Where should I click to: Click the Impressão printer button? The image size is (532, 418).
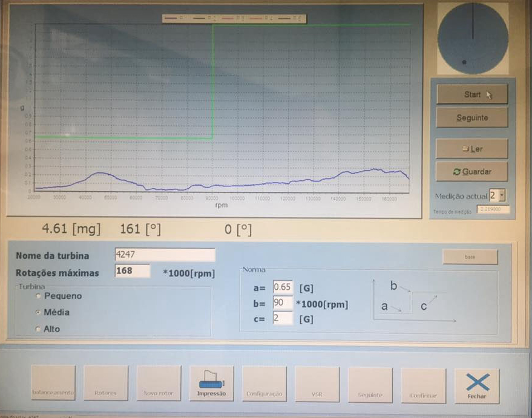212,384
